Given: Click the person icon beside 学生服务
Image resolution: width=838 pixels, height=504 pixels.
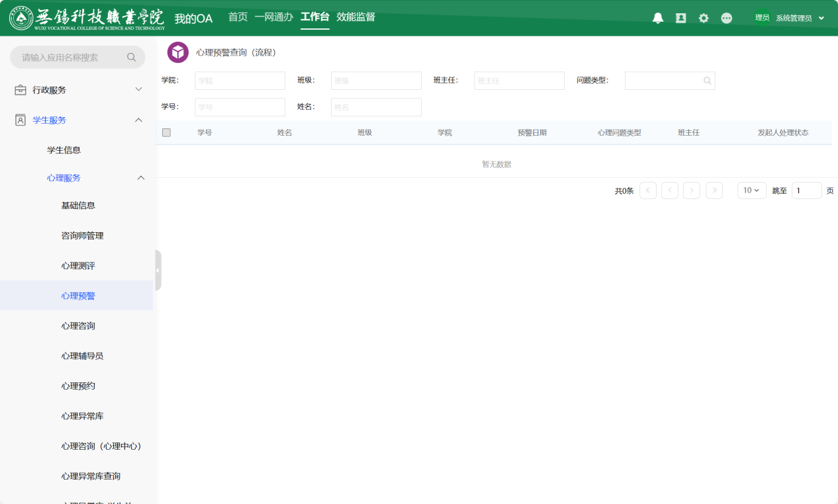Looking at the screenshot, I should tap(21, 120).
